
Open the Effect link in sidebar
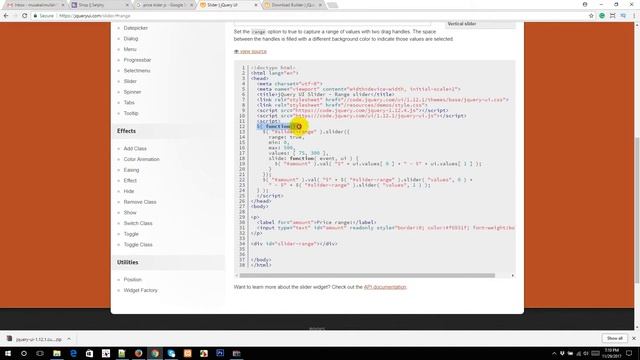(x=130, y=180)
